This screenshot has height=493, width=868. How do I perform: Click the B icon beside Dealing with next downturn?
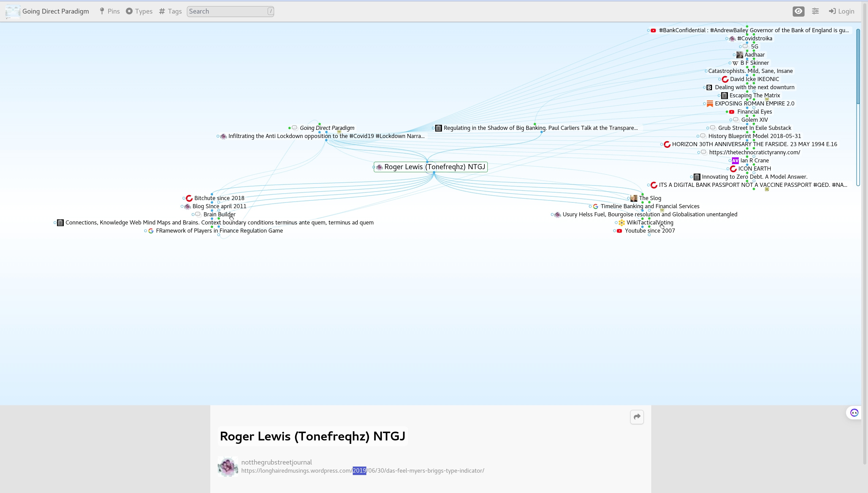(709, 87)
